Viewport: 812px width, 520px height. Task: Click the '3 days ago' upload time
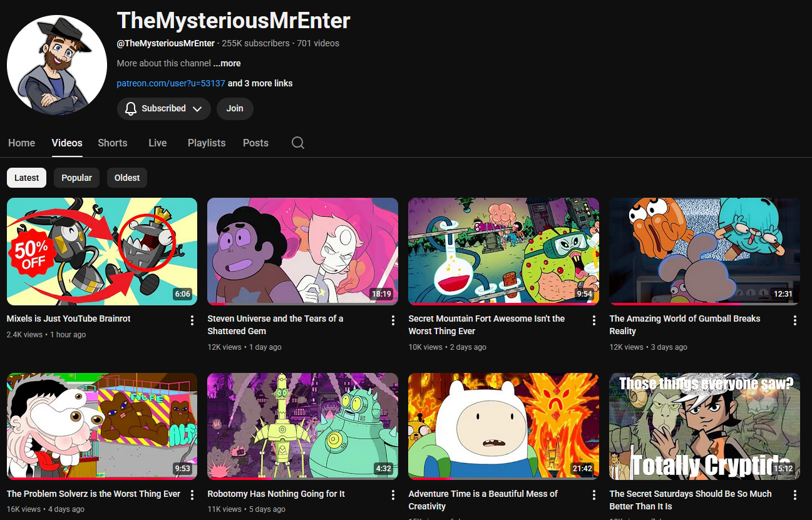tap(669, 347)
